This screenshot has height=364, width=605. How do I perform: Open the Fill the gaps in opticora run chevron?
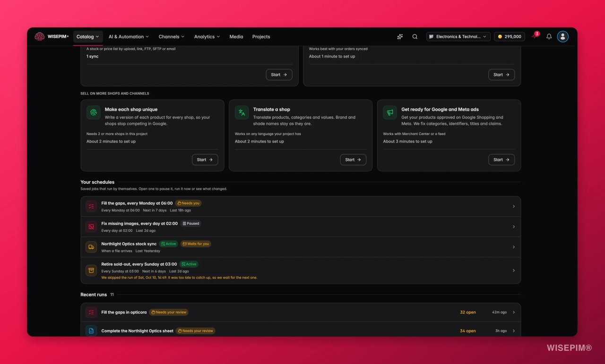click(514, 312)
